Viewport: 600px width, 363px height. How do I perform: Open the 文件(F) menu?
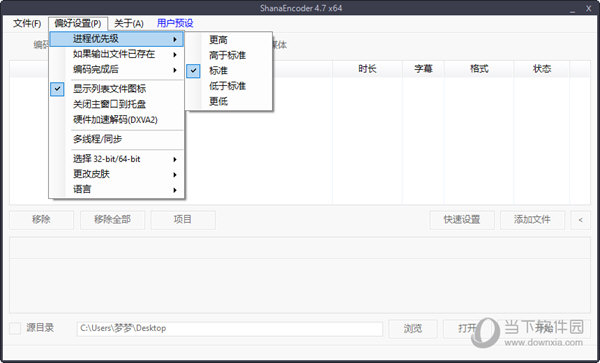tap(27, 23)
